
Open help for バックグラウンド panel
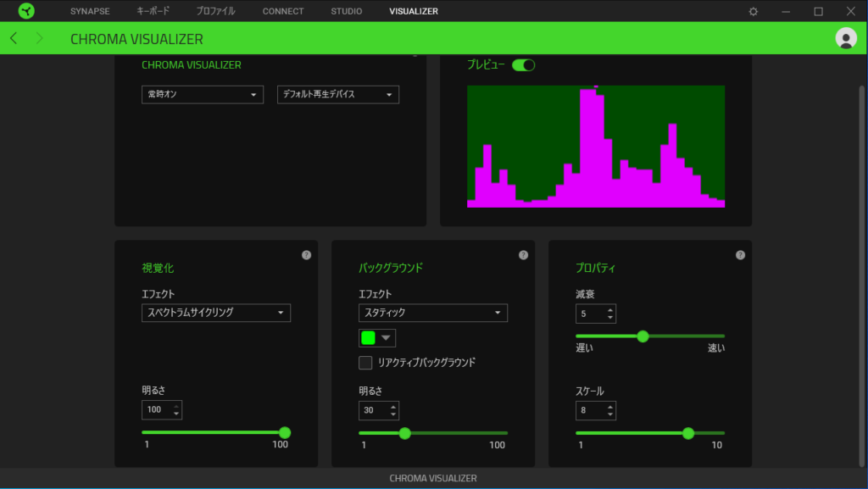click(x=523, y=255)
